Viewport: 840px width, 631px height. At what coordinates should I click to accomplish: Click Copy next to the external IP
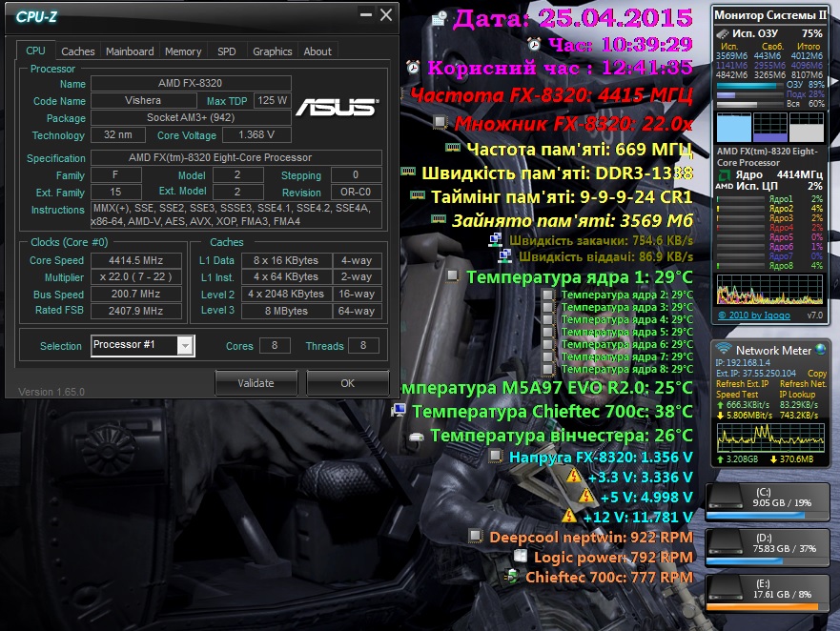coord(817,374)
